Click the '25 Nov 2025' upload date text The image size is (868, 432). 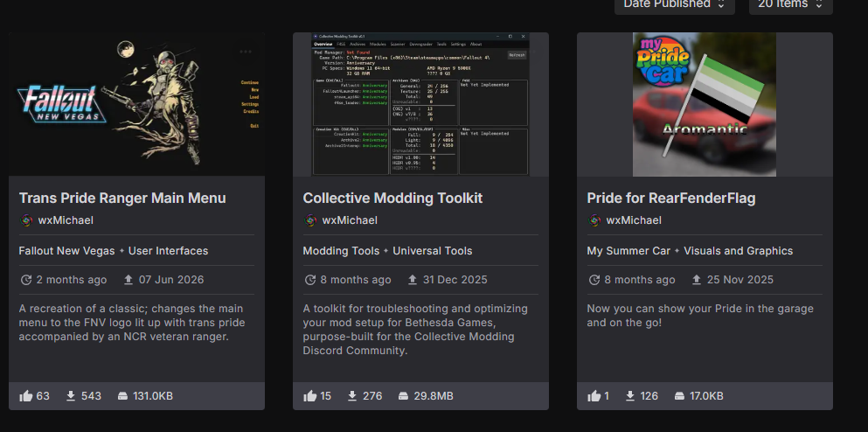click(x=740, y=280)
